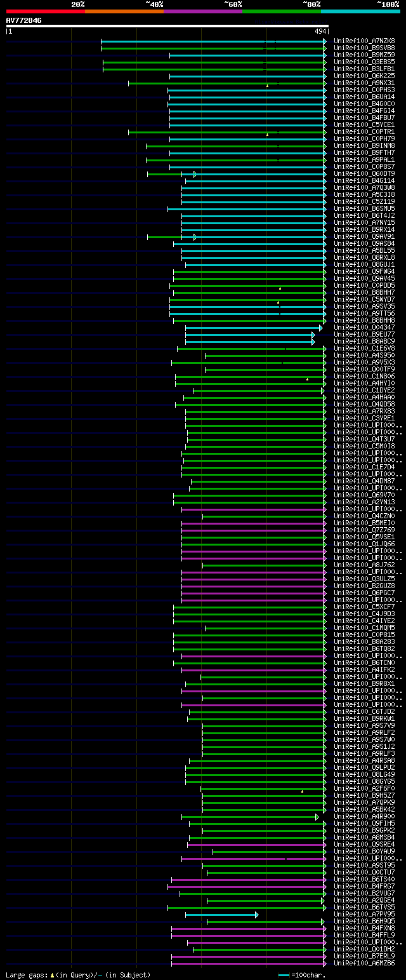Select the UniRef100_C0PTR1 label
Viewport: 406px width, 980px height.
(365, 131)
